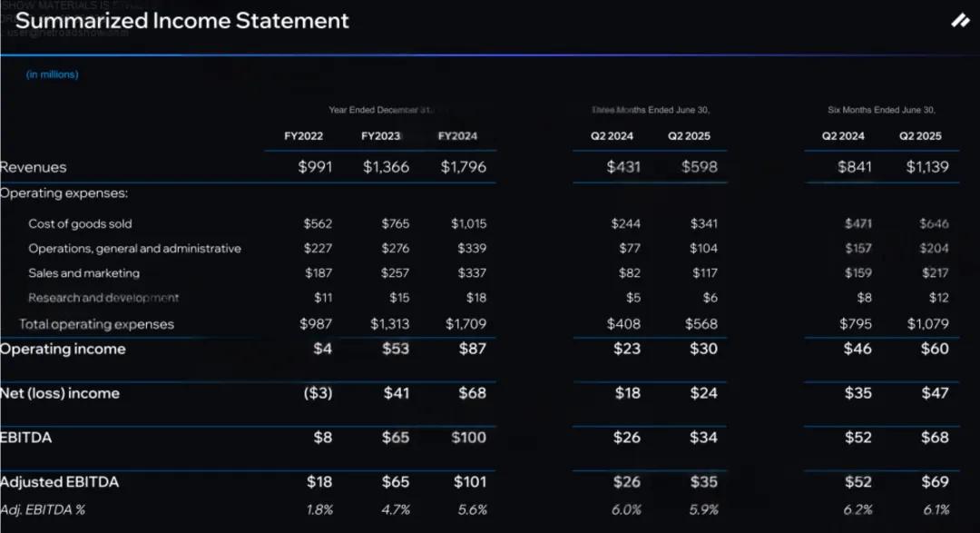Viewport: 980px width, 533px height.
Task: Click the "Three Months Ended June 30" heading
Action: click(650, 110)
